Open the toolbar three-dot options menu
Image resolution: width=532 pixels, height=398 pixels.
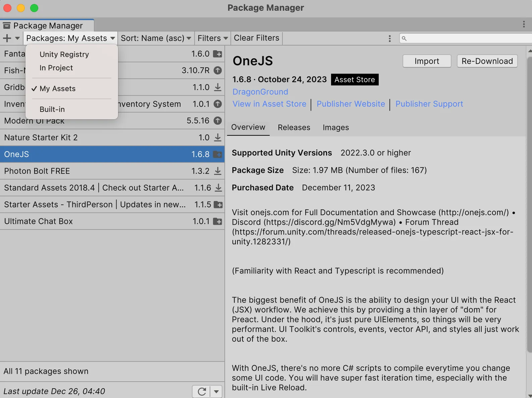[x=389, y=39]
